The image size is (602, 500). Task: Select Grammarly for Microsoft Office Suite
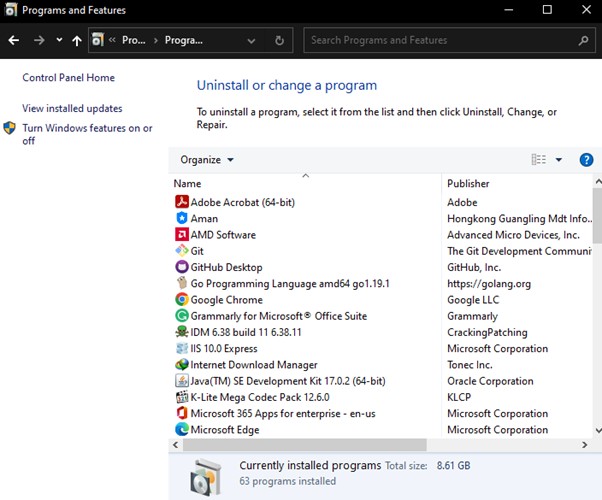click(x=279, y=316)
